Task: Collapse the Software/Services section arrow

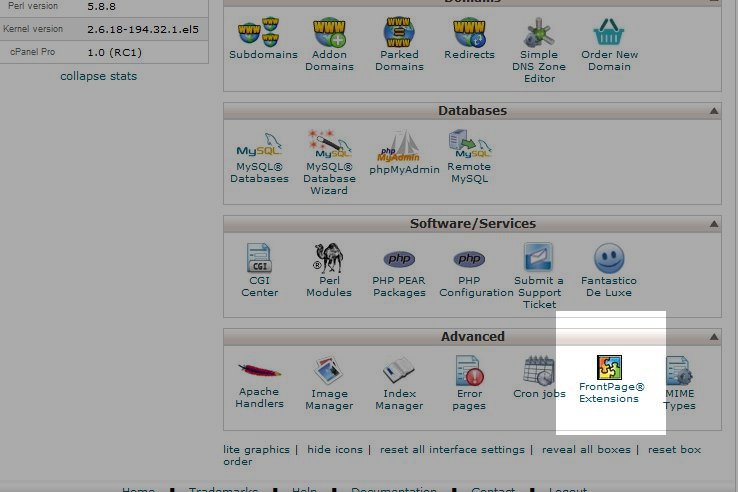Action: point(714,224)
